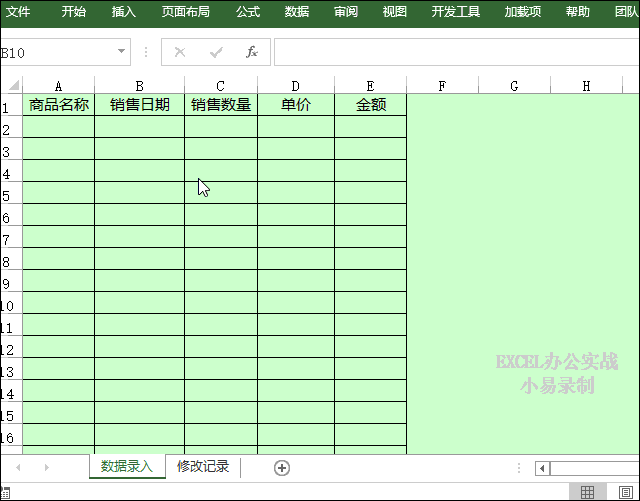Click the sheet tab bar resize dots handle
640x501 pixels.
point(519,468)
